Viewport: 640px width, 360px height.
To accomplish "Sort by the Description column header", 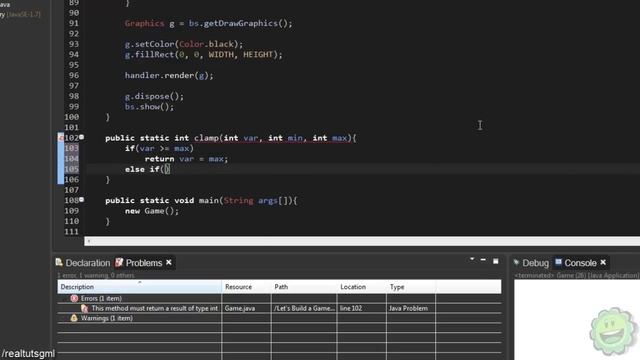I will coord(140,287).
